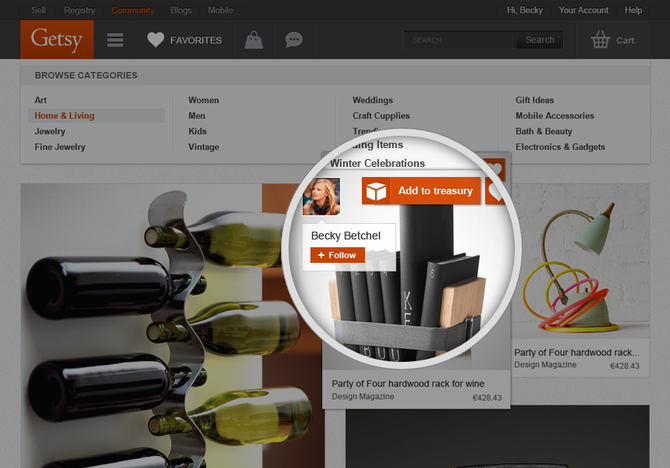Open the FAVORITES label

[196, 40]
